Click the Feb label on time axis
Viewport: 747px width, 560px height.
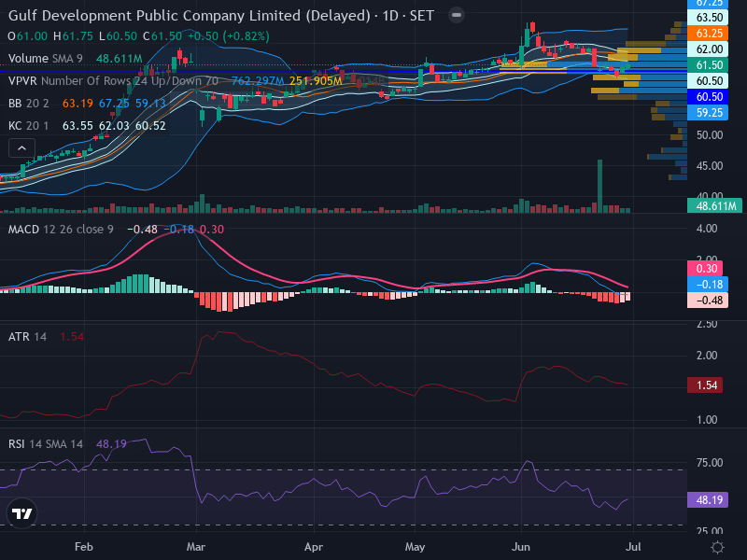84,547
